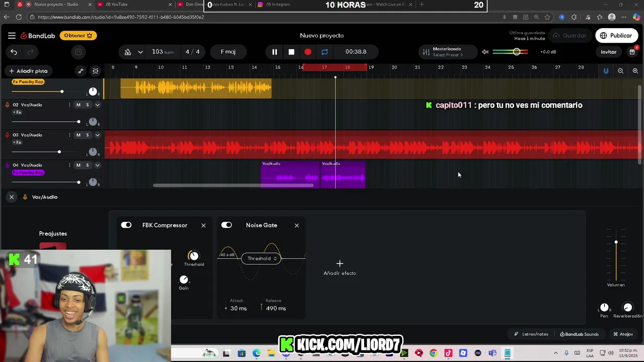Stop playback
The image size is (644, 362).
(291, 52)
